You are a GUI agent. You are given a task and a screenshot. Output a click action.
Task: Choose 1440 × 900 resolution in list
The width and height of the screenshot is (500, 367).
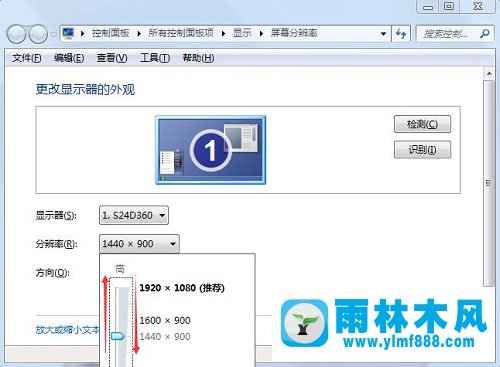[165, 337]
